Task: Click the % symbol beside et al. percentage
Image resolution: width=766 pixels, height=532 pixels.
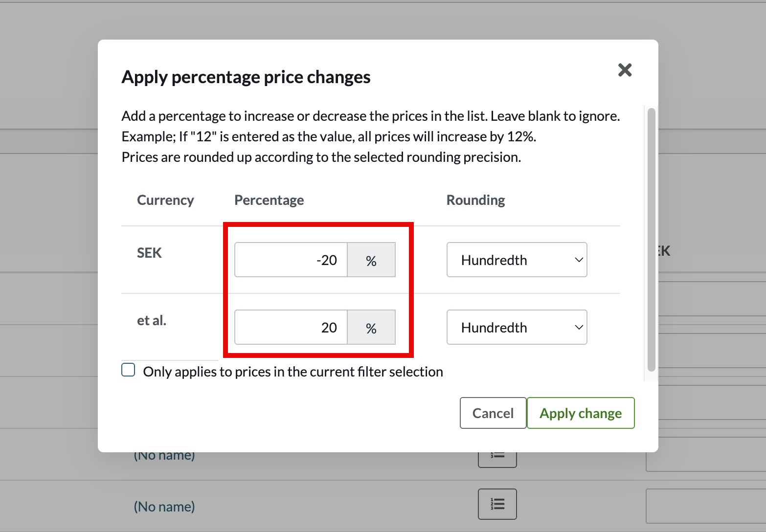Action: pyautogui.click(x=371, y=328)
